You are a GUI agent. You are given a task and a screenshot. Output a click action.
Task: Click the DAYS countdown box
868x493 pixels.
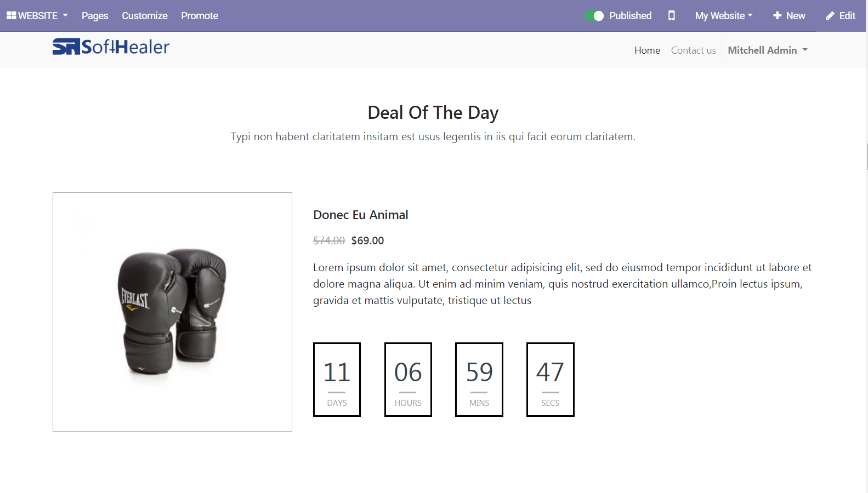point(337,380)
